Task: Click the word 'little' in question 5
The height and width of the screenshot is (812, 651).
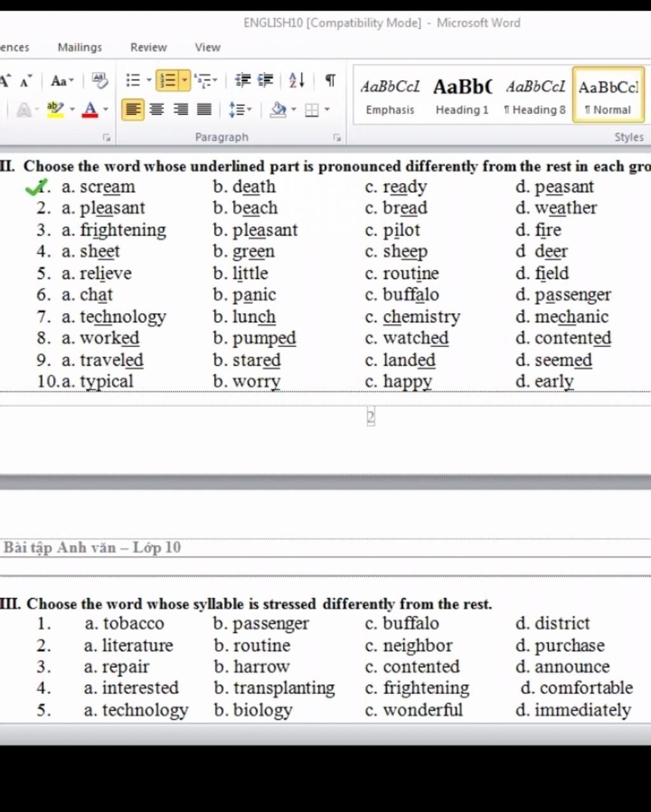Action: pyautogui.click(x=250, y=273)
